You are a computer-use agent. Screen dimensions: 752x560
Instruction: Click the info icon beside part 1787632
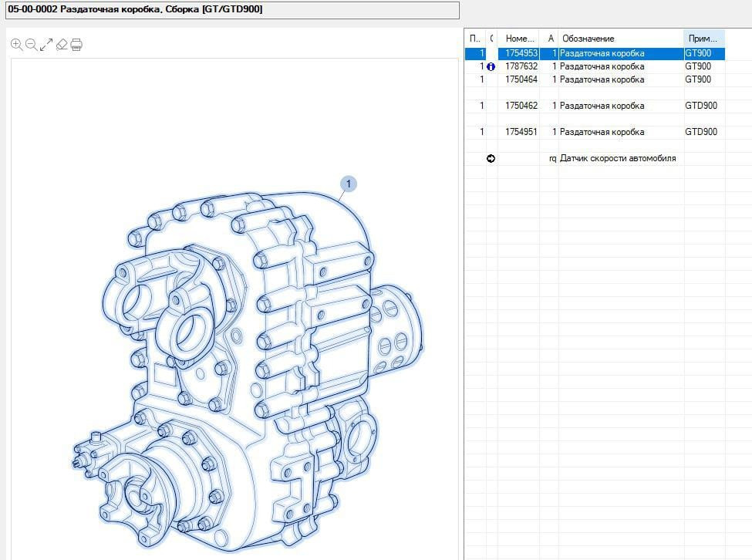click(x=491, y=67)
